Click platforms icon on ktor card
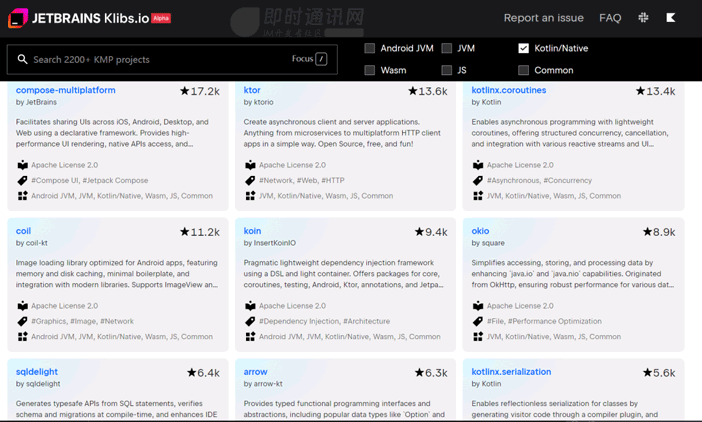The width and height of the screenshot is (702, 422). coord(250,196)
